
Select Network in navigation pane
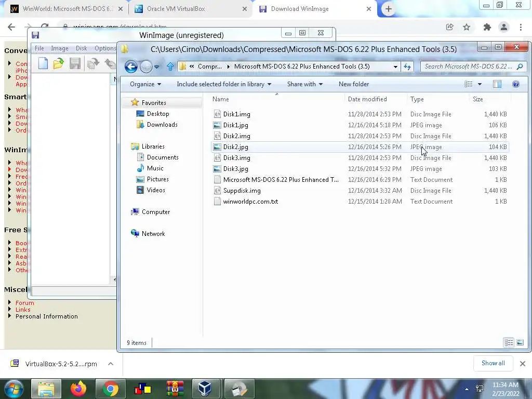coord(153,233)
